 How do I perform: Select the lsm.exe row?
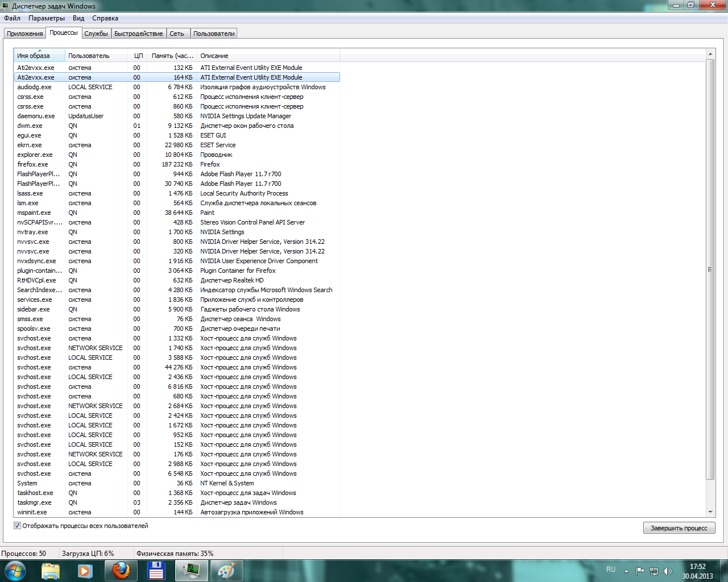[177, 203]
